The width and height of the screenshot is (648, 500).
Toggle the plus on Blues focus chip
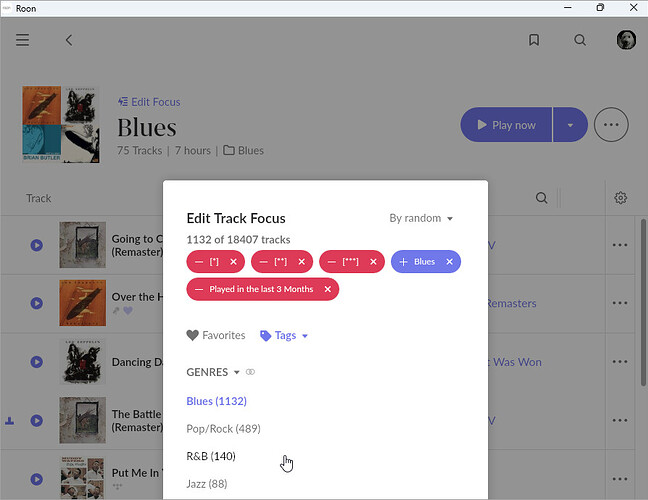(403, 262)
